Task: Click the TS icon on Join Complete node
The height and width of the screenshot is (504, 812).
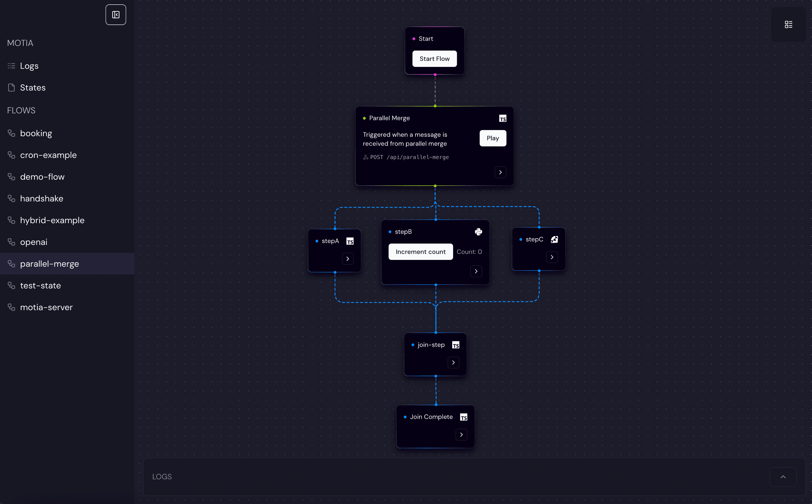Action: [x=464, y=417]
